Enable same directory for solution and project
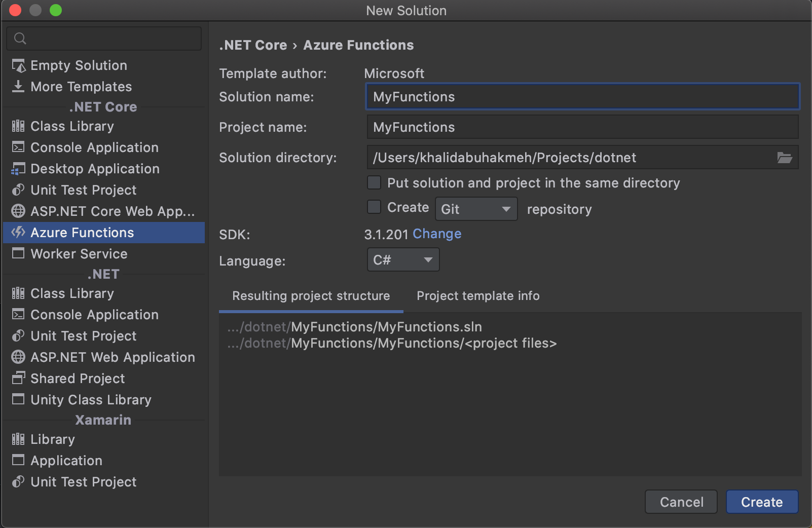The image size is (812, 528). (374, 182)
